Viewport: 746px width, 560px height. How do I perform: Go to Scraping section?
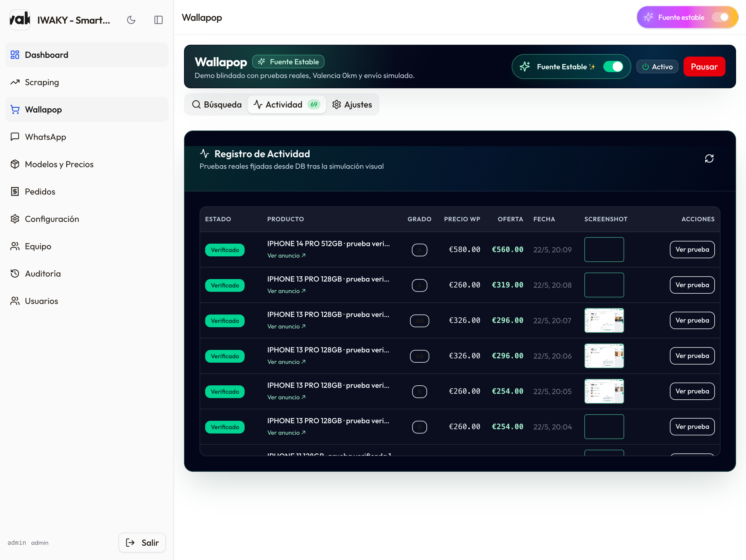pos(87,82)
